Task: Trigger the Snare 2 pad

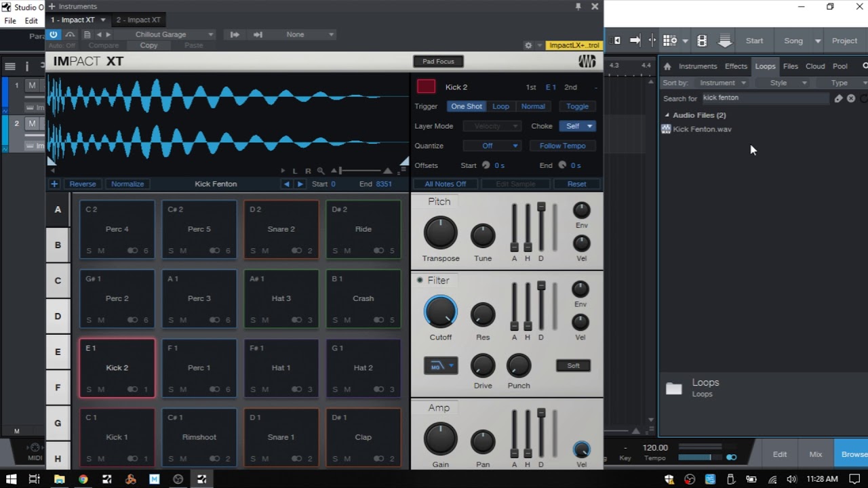Action: point(281,229)
